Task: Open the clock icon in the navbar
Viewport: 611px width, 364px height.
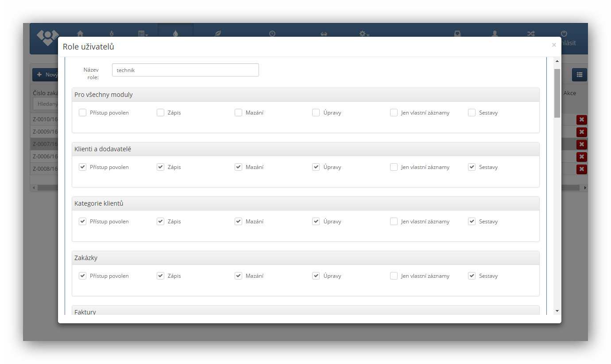Action: point(272,33)
